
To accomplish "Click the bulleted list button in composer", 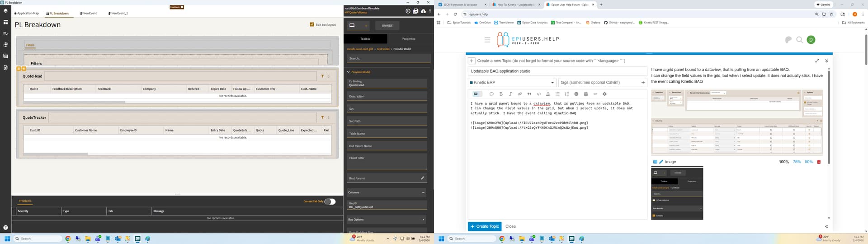I will pyautogui.click(x=557, y=94).
